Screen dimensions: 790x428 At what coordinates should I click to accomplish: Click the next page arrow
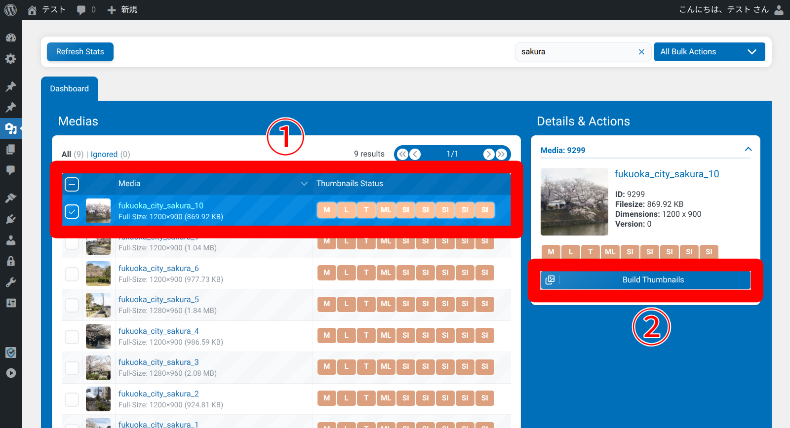tap(488, 154)
